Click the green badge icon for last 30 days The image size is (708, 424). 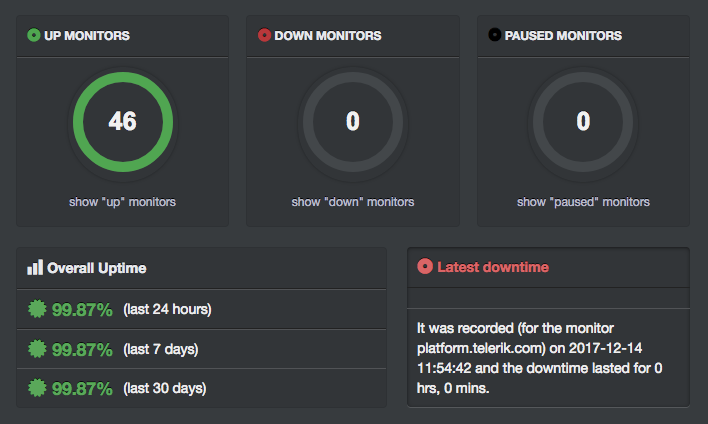coord(37,387)
